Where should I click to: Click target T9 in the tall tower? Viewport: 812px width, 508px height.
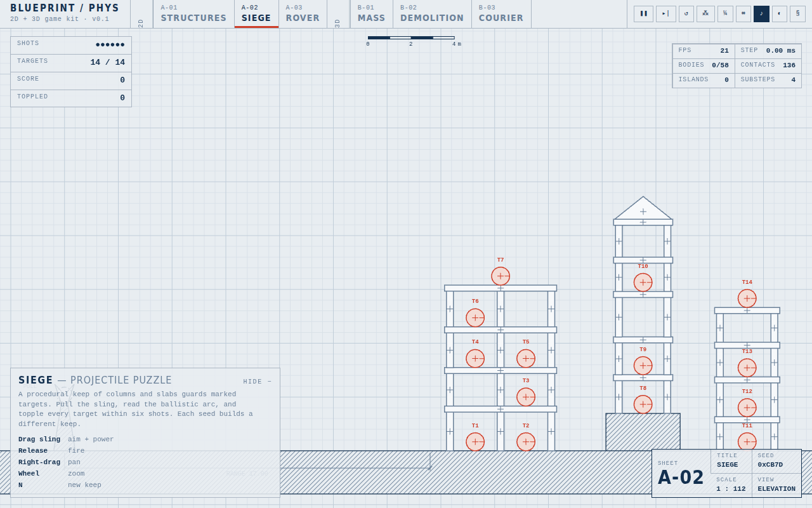coord(643,366)
